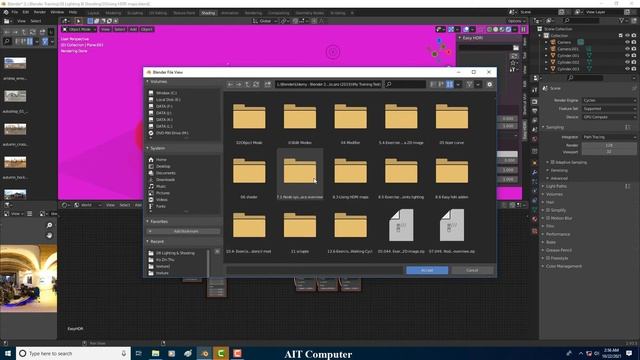Screen dimensions: 640x360
Task: Toggle visibility of Collection in outliner
Action: click(x=627, y=36)
